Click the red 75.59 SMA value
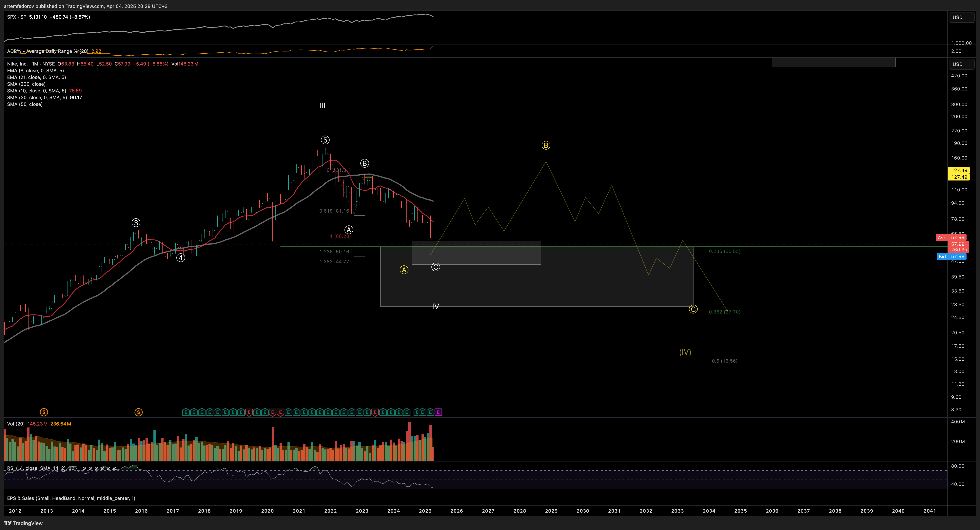The height and width of the screenshot is (530, 980). [x=75, y=91]
